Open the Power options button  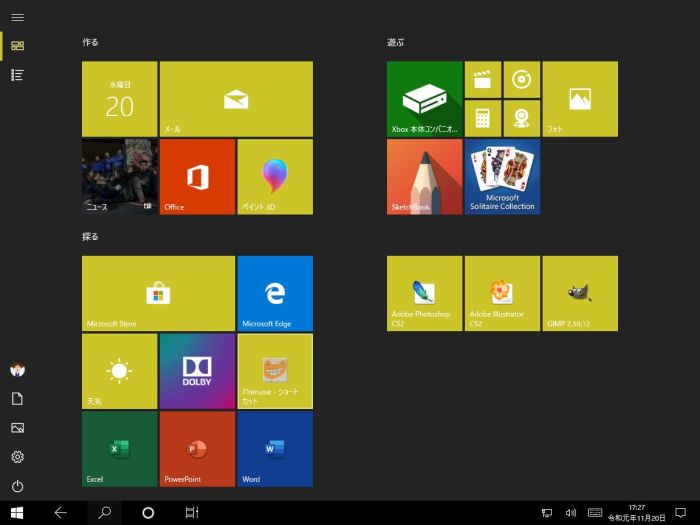click(17, 486)
